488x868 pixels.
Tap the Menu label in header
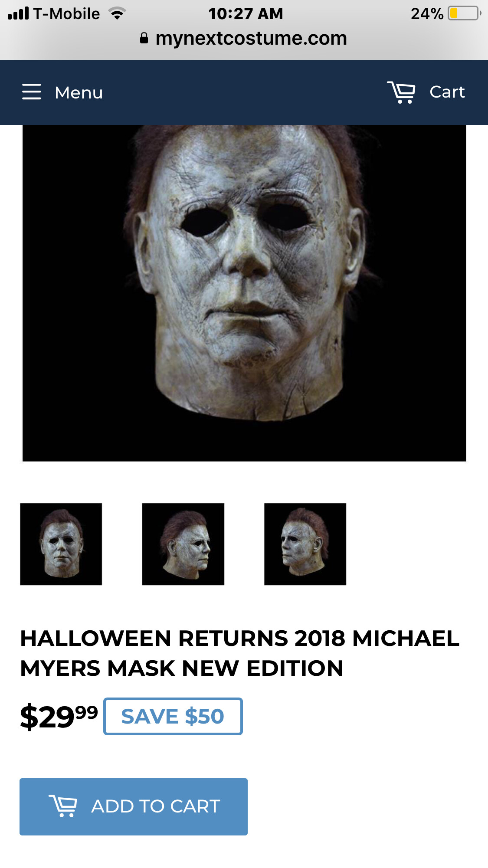[79, 92]
